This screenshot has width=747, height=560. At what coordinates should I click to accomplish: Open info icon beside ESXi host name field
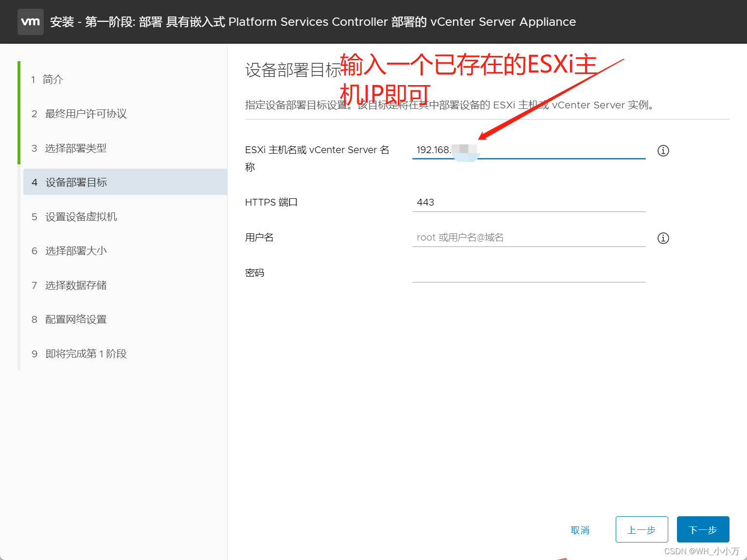tap(663, 151)
